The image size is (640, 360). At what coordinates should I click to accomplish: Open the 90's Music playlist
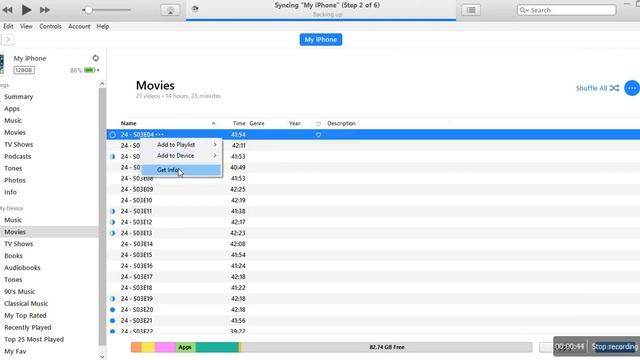[20, 291]
